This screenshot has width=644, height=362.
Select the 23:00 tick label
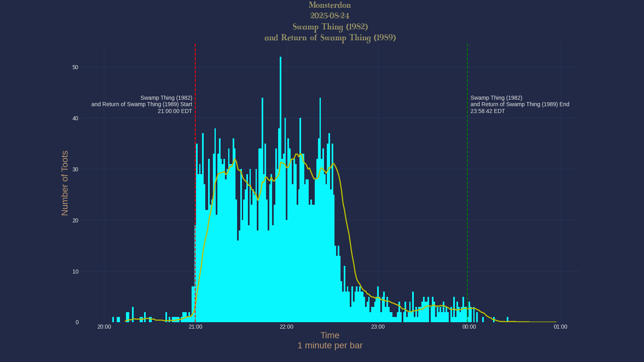pyautogui.click(x=378, y=327)
